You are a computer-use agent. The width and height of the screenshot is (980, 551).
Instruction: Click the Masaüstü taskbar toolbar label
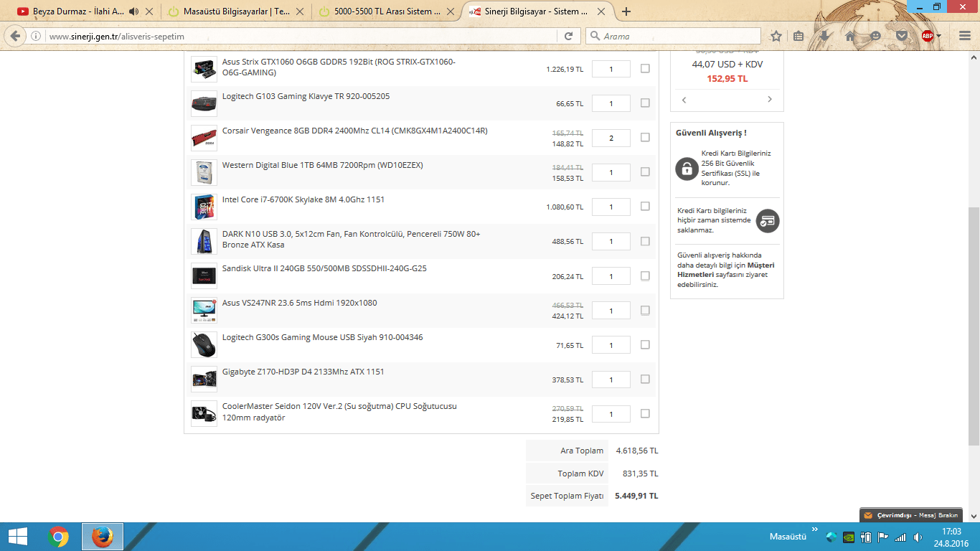point(788,537)
